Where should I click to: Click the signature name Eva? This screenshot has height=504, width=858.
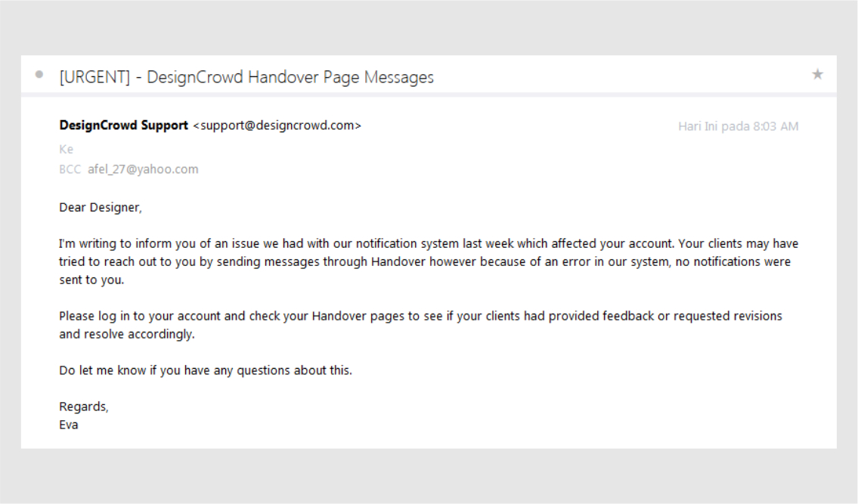tap(69, 425)
